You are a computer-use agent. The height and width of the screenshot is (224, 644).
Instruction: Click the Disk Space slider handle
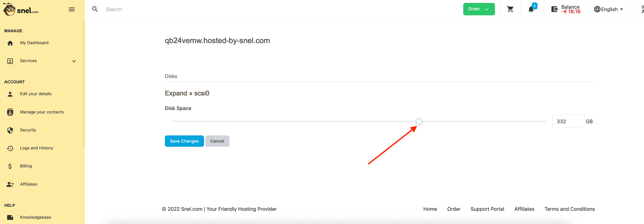tap(419, 121)
